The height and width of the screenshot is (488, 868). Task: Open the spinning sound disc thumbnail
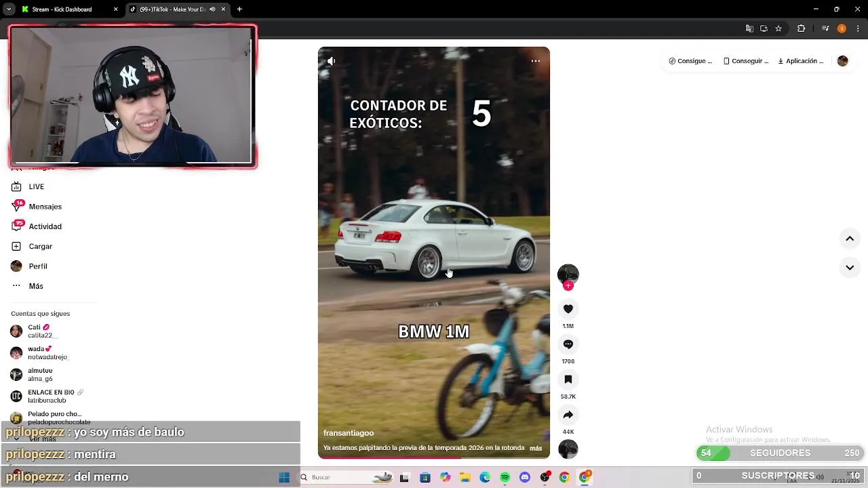coord(568,449)
